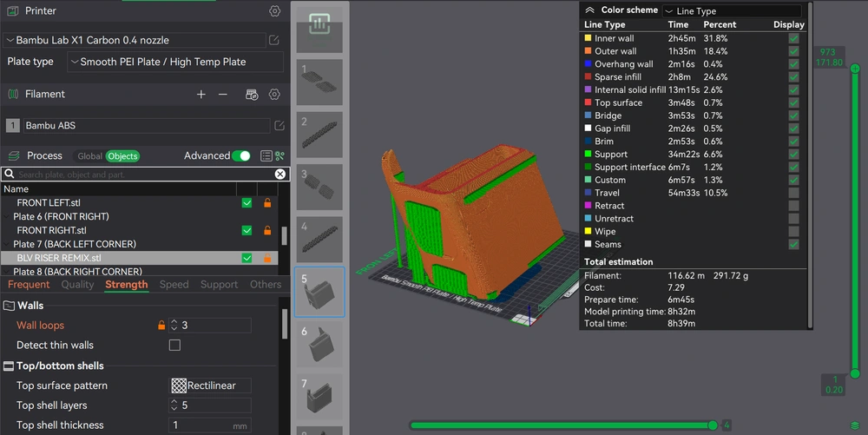Switch to the Support tab
The width and height of the screenshot is (868, 435).
pyautogui.click(x=219, y=285)
